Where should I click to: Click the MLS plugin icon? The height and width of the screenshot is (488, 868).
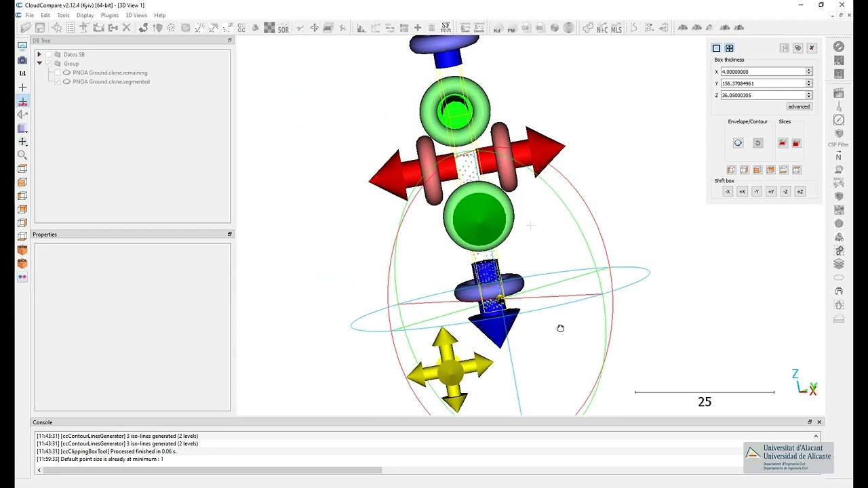pos(616,28)
